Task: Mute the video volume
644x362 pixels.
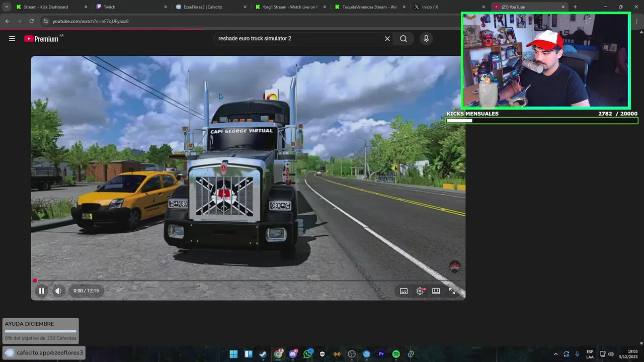Action: pyautogui.click(x=59, y=291)
